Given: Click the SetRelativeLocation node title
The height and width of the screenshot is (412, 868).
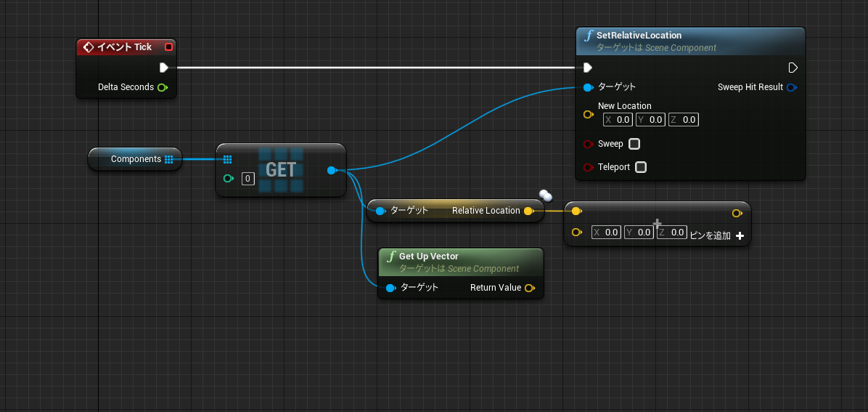Looking at the screenshot, I should pos(639,36).
